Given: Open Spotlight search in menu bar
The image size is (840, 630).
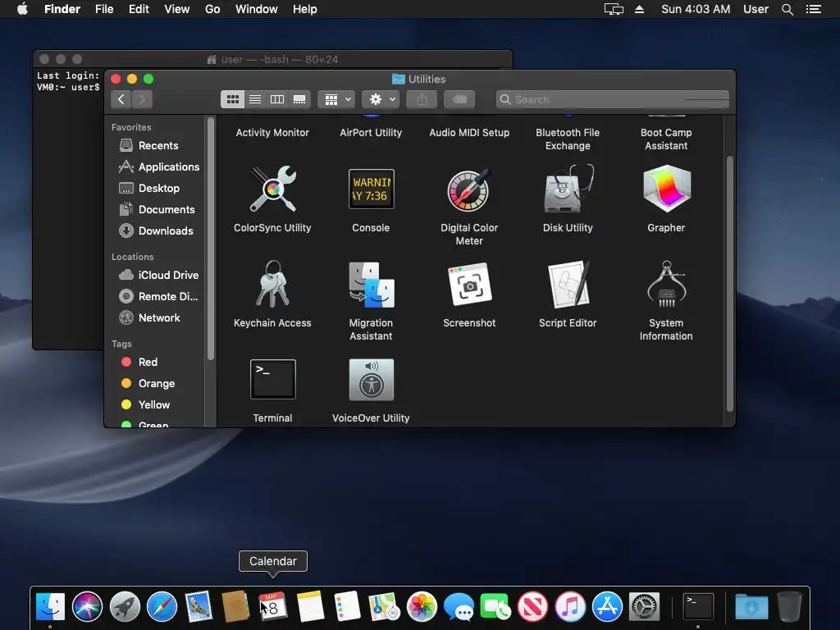Looking at the screenshot, I should (787, 9).
